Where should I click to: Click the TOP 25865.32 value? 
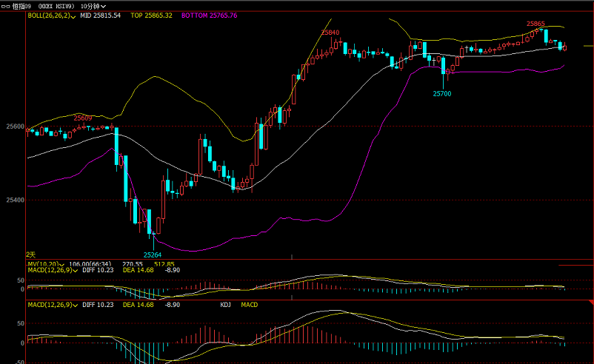[x=152, y=16]
